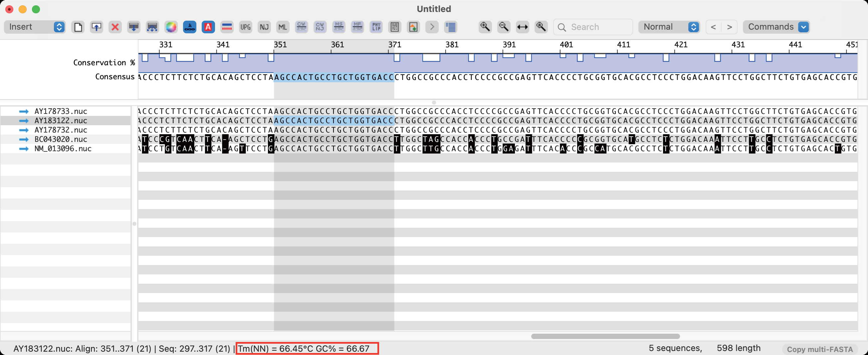
Task: Click the blue arrow beside AY178733.nuc
Action: click(24, 111)
